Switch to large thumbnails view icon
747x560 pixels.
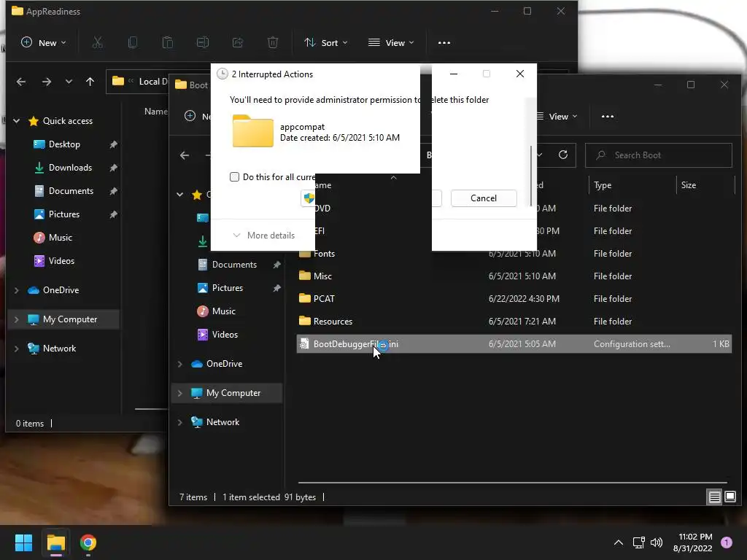coord(729,497)
